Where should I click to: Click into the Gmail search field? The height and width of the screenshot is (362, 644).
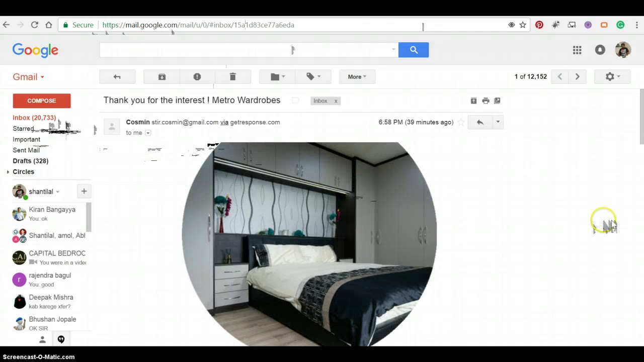[x=244, y=50]
